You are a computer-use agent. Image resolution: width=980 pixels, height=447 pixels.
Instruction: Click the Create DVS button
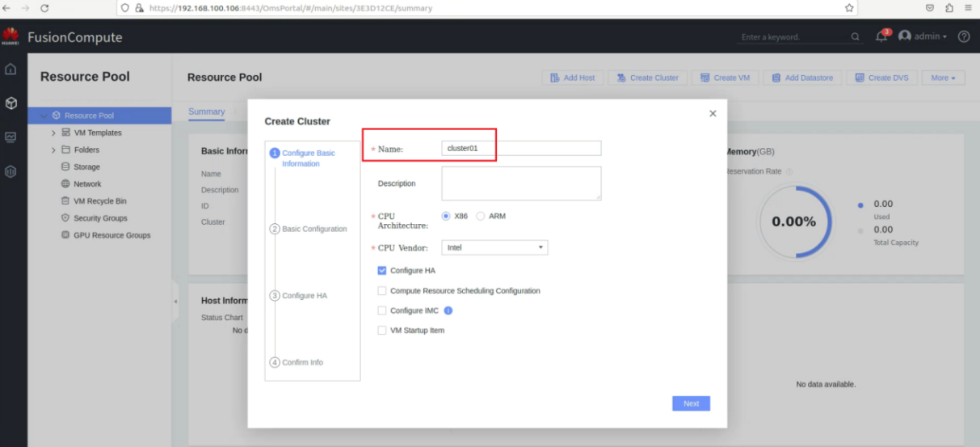(x=881, y=78)
